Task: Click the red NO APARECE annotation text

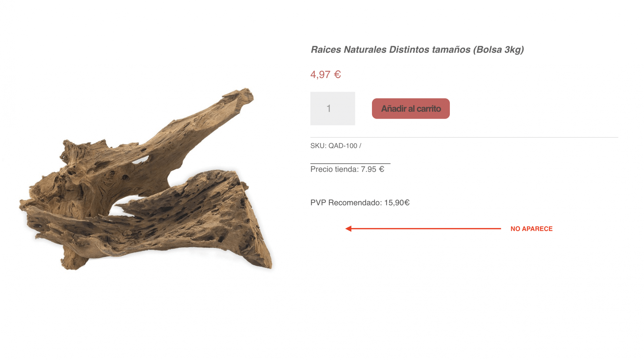Action: click(531, 229)
